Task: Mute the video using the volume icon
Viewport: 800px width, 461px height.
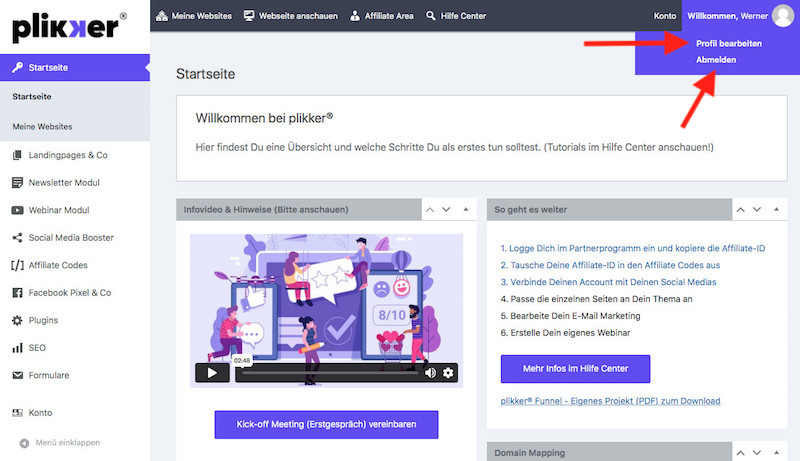Action: (x=431, y=373)
